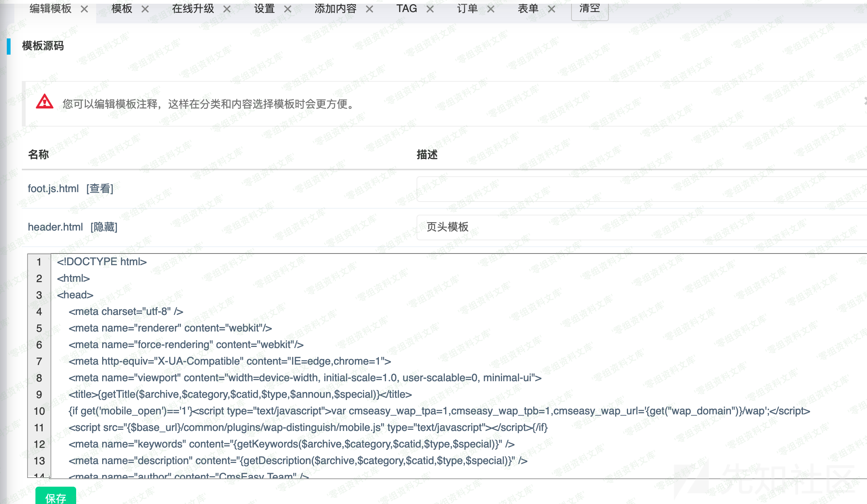Open the foot.js.html template link
The height and width of the screenshot is (504, 867).
[x=53, y=188]
